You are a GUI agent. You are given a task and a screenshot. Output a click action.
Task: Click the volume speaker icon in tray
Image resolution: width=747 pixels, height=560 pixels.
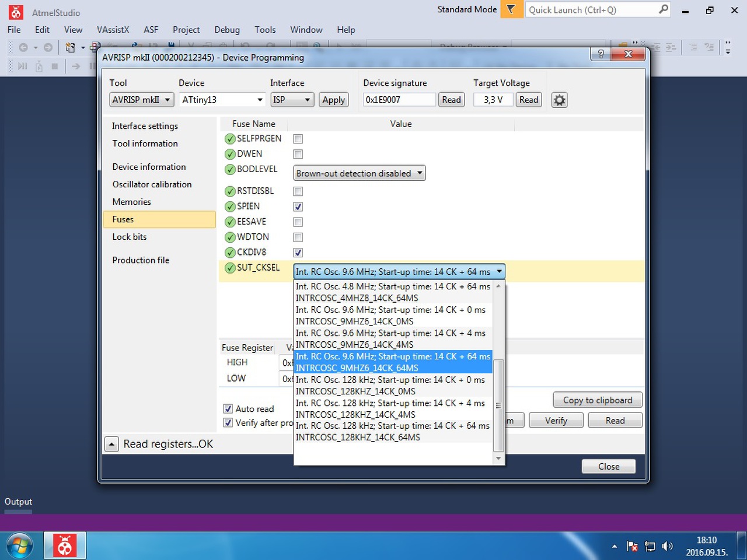point(667,546)
